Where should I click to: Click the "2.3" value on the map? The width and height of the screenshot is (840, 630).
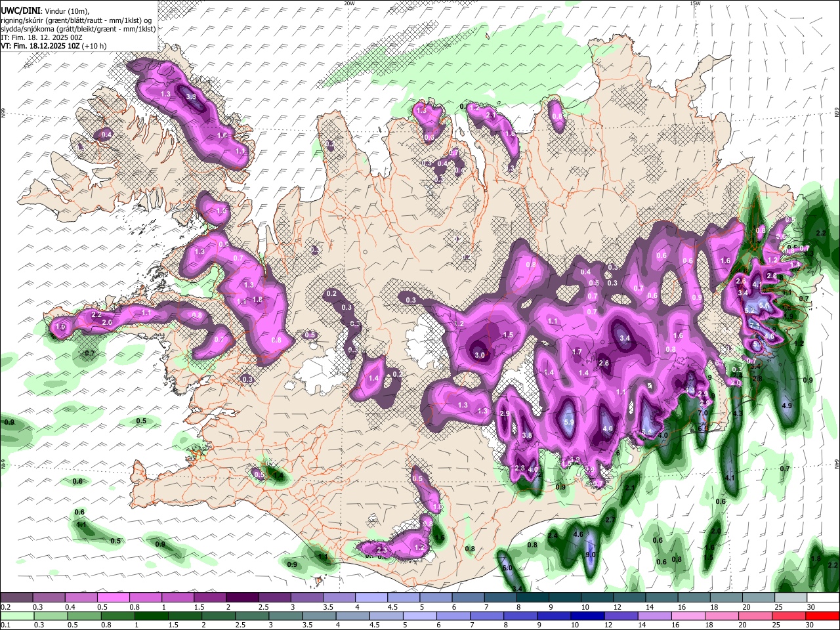(382, 549)
